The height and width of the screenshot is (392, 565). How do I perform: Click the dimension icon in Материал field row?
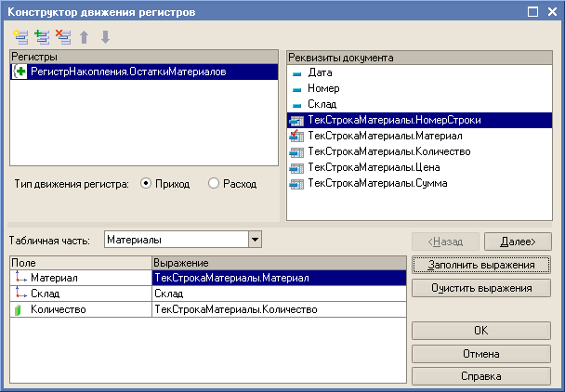tap(20, 277)
